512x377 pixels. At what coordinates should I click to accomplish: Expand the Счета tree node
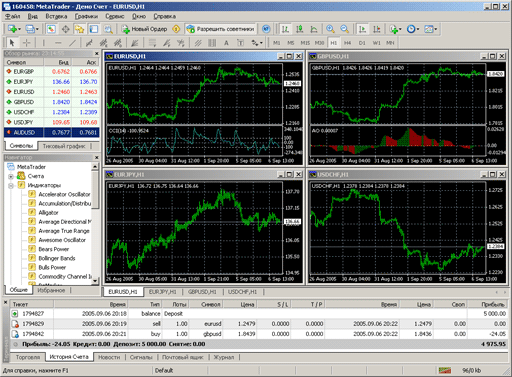11,176
